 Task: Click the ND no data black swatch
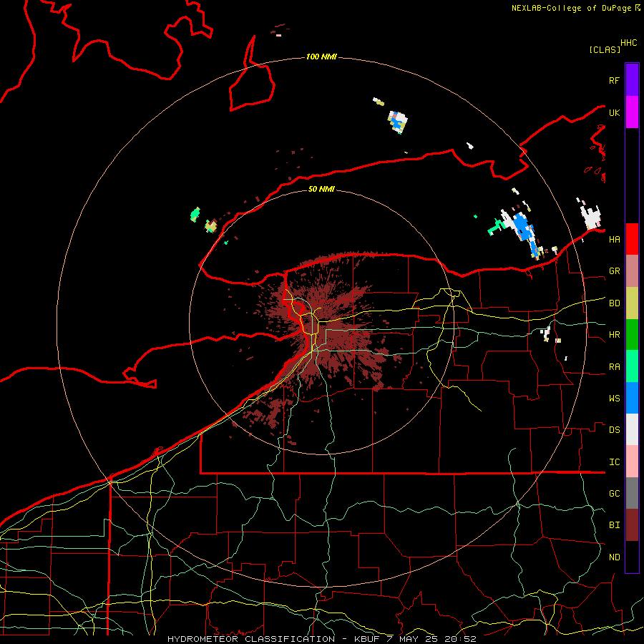632,557
